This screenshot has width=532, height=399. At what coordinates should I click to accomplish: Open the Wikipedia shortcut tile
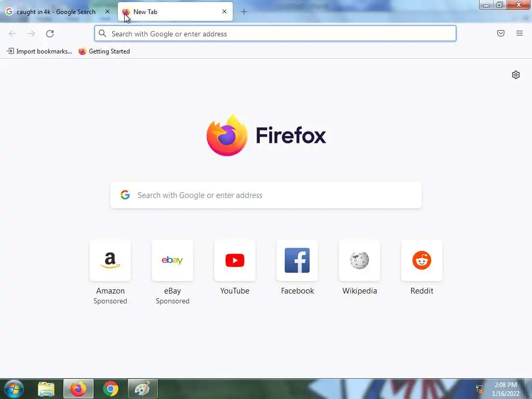[360, 261]
